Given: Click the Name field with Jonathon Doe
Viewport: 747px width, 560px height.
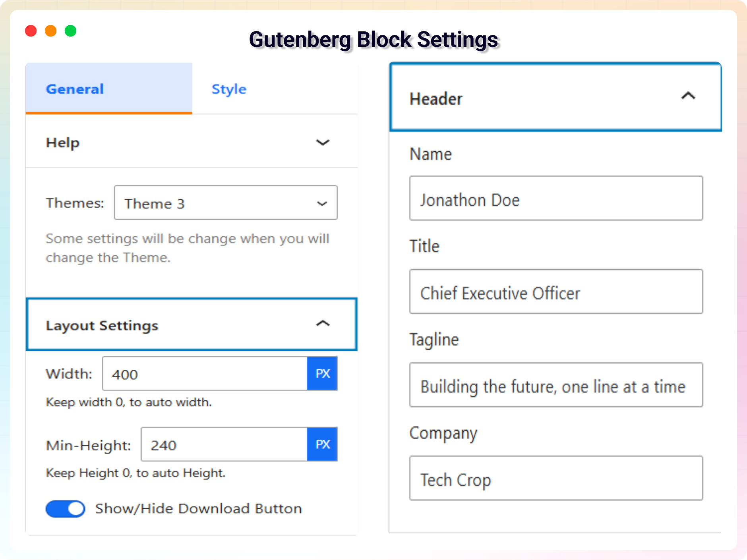Looking at the screenshot, I should coord(556,199).
